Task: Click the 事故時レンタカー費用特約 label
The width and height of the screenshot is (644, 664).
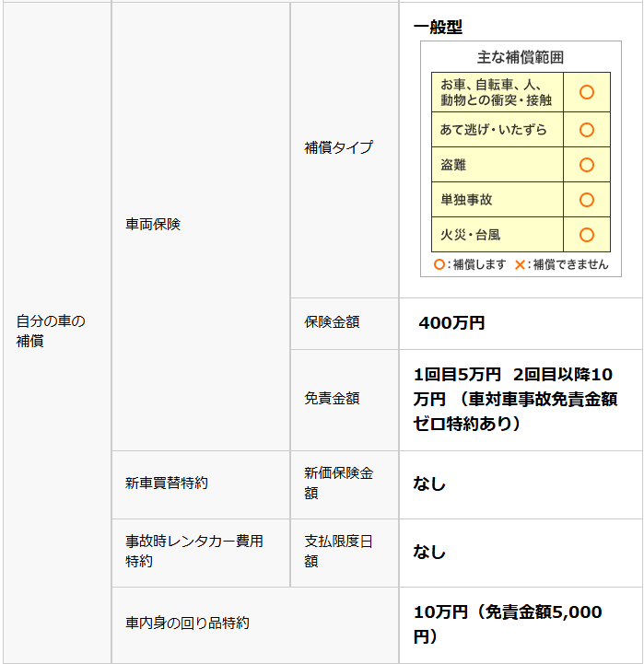Action: coord(193,551)
